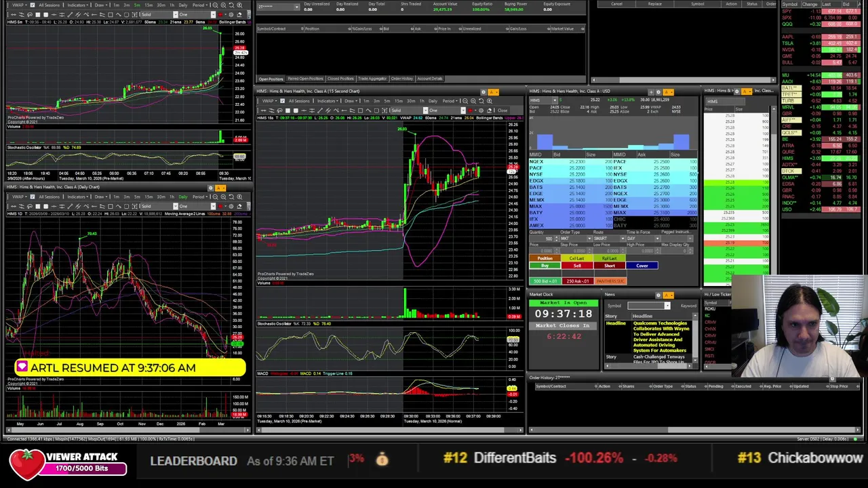
Task: Toggle the VWAP checkbox in the 15 Second Chart
Action: (282, 101)
